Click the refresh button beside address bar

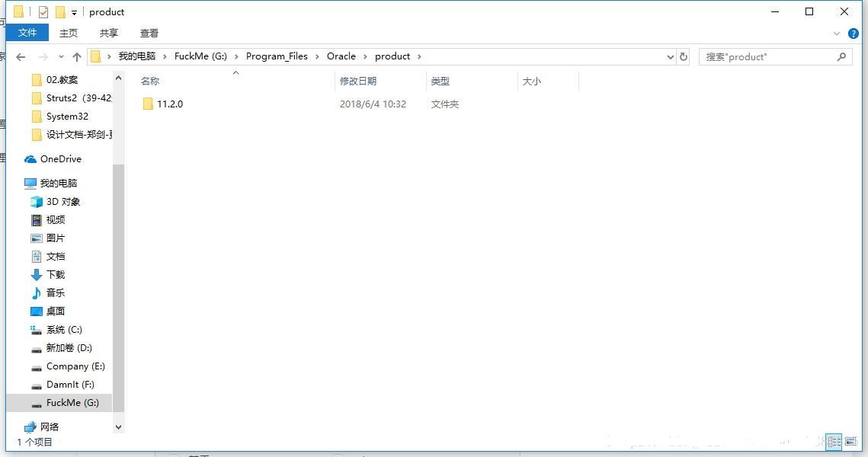684,57
